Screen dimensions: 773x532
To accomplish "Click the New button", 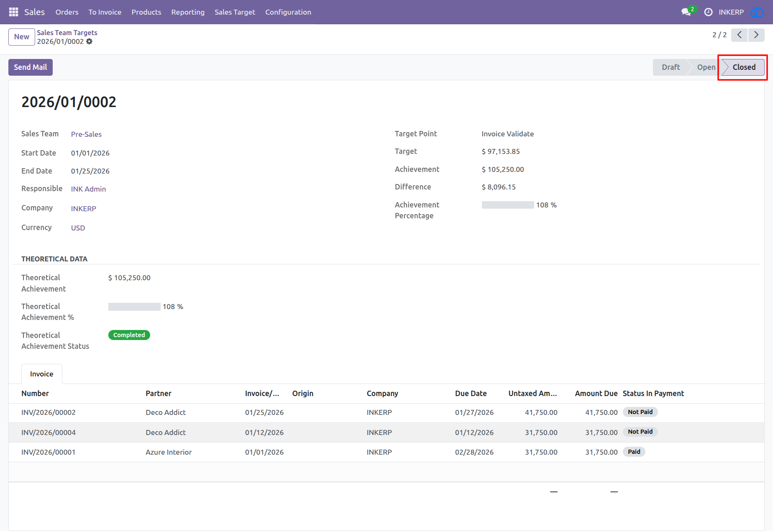I will pyautogui.click(x=22, y=37).
